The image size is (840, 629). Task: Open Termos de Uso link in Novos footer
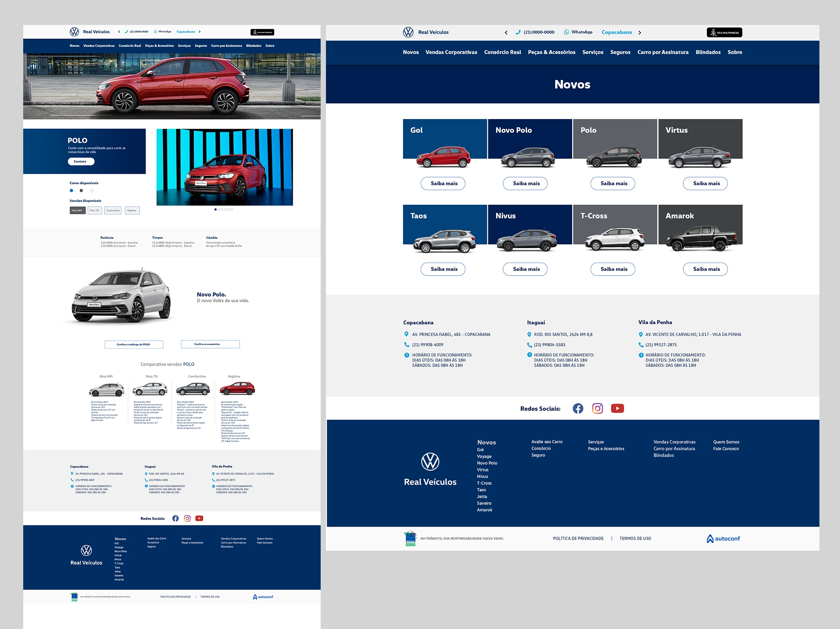[x=635, y=539]
